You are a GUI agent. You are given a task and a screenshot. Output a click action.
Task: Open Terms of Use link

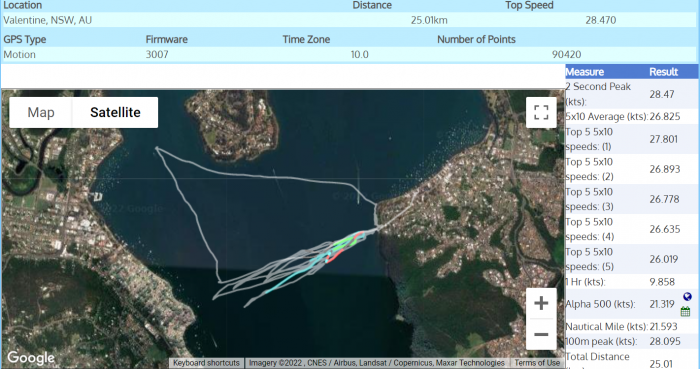[537, 363]
